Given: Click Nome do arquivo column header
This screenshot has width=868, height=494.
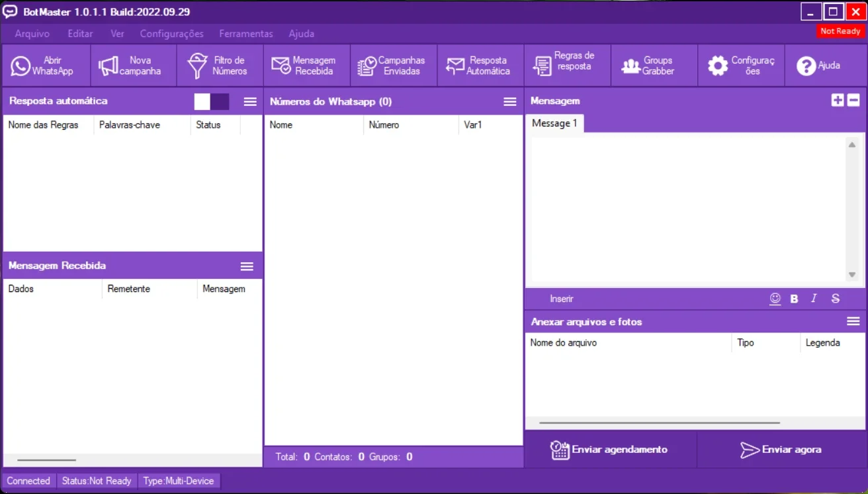Looking at the screenshot, I should pos(629,343).
